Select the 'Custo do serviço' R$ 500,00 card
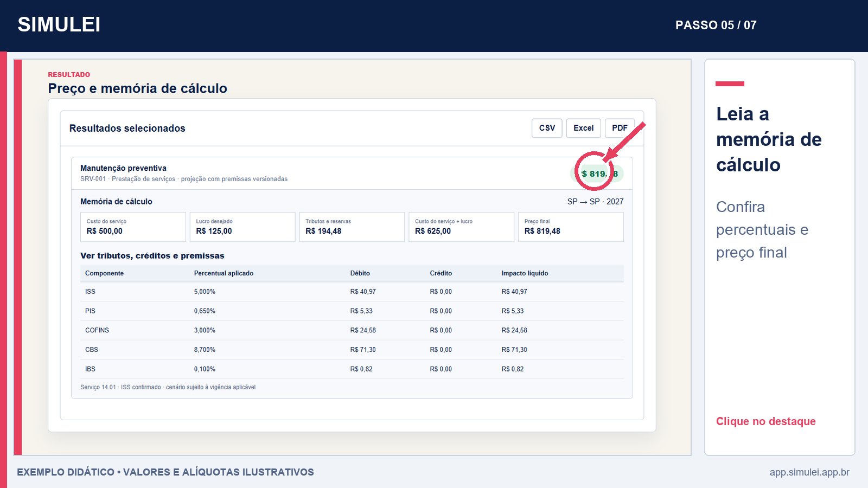 click(133, 227)
